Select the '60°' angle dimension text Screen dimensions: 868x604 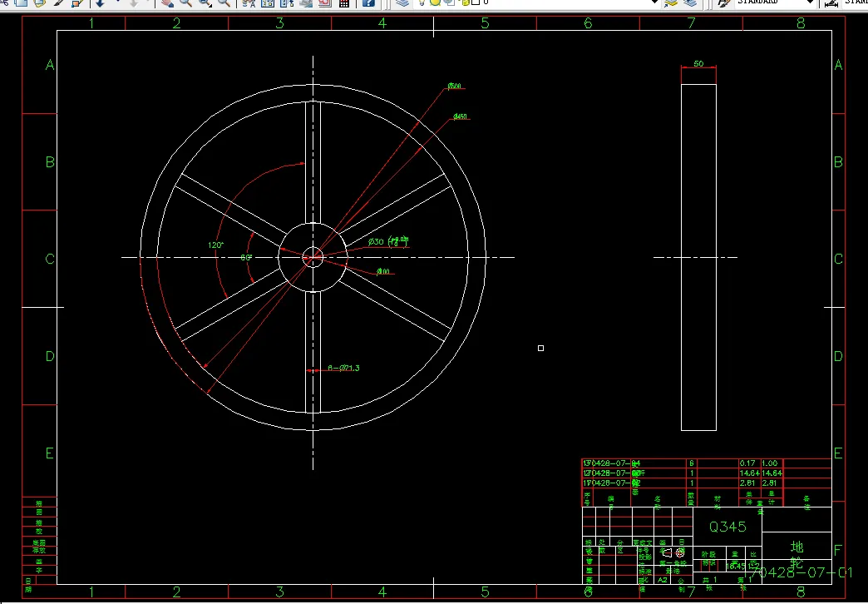click(x=246, y=258)
